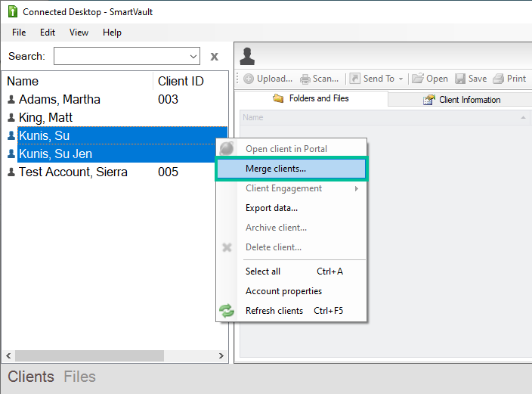
Task: Click the SmartVault app icon in title bar
Action: pos(13,11)
